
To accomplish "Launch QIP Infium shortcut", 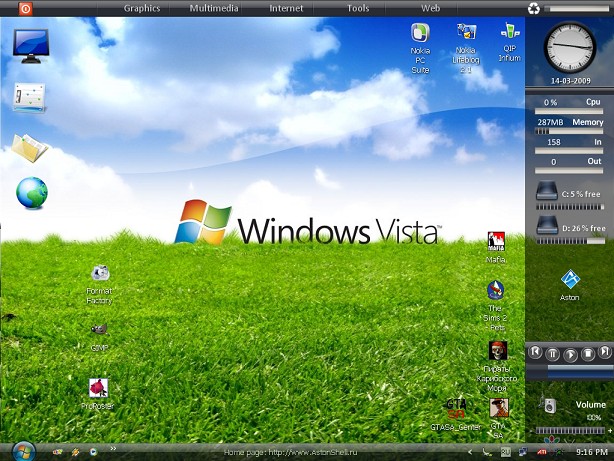I will pos(509,42).
